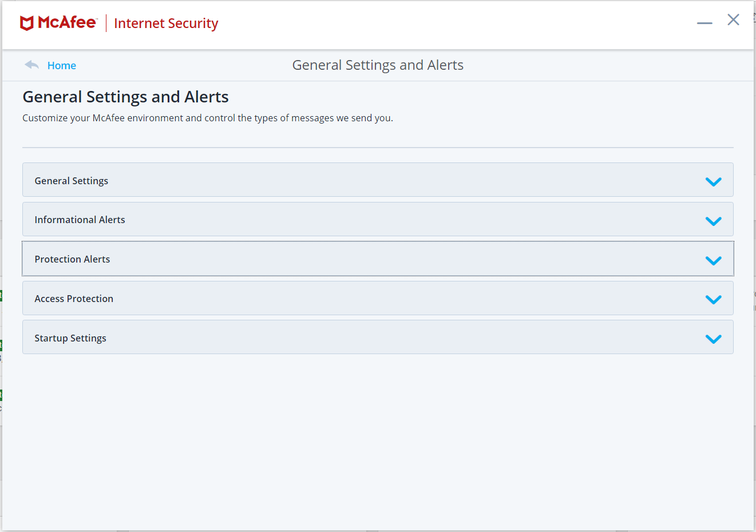Viewport: 756px width, 532px height.
Task: Select the General Settings section label
Action: click(x=72, y=181)
